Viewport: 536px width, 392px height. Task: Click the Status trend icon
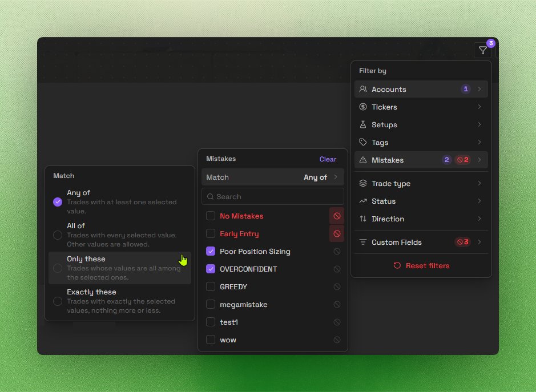[x=363, y=201]
